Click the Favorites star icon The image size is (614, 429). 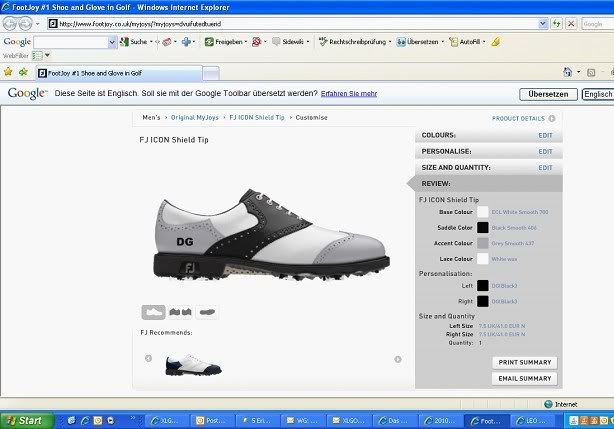coord(8,72)
